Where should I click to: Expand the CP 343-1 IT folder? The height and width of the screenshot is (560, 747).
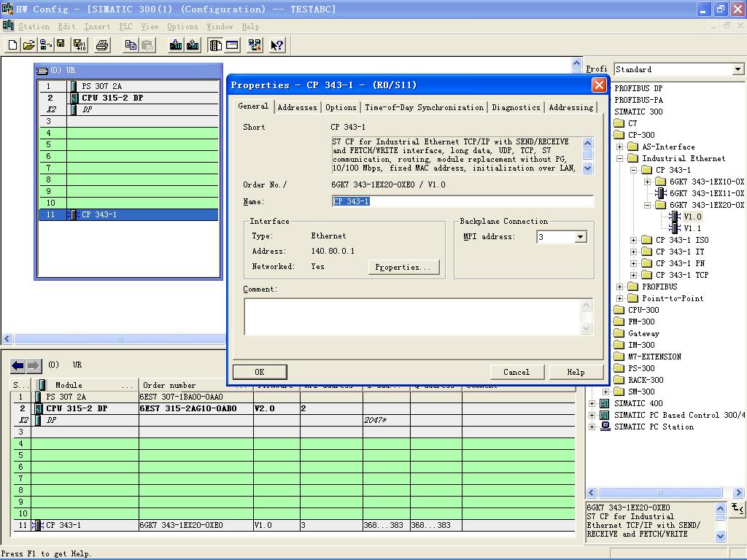pyautogui.click(x=633, y=252)
